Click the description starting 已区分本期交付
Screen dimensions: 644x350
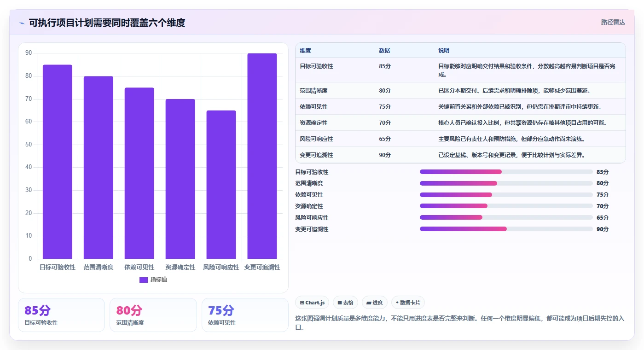(x=514, y=91)
